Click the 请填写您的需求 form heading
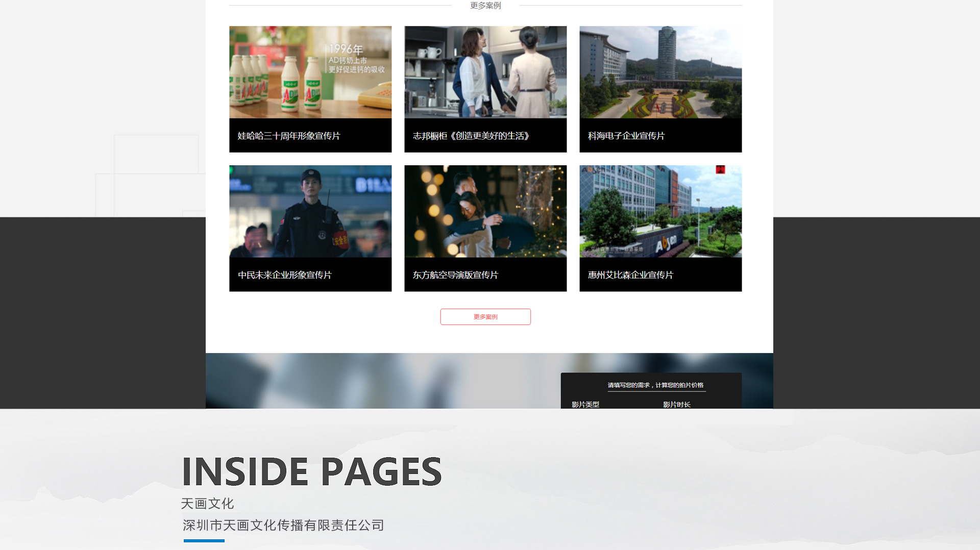Image resolution: width=980 pixels, height=550 pixels. point(655,385)
